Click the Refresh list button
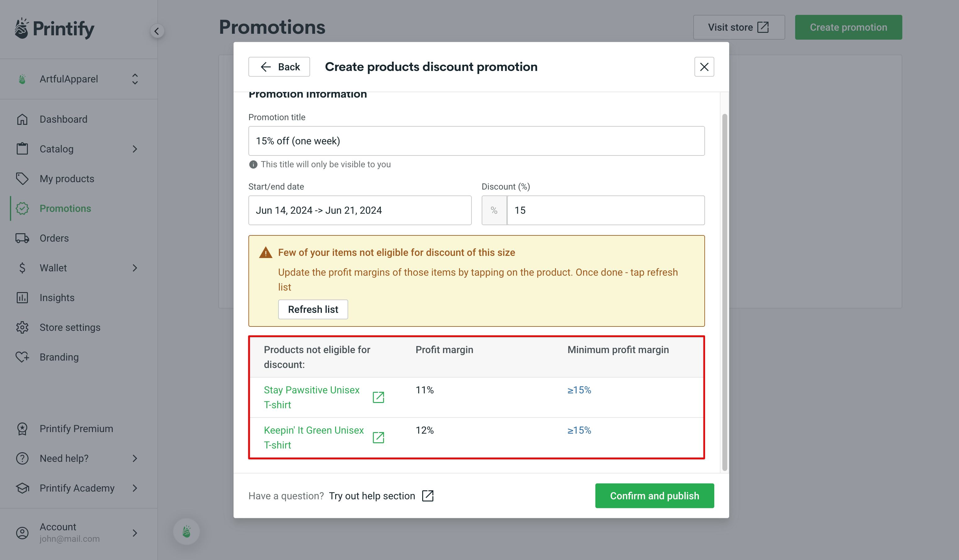The image size is (959, 560). pyautogui.click(x=313, y=309)
